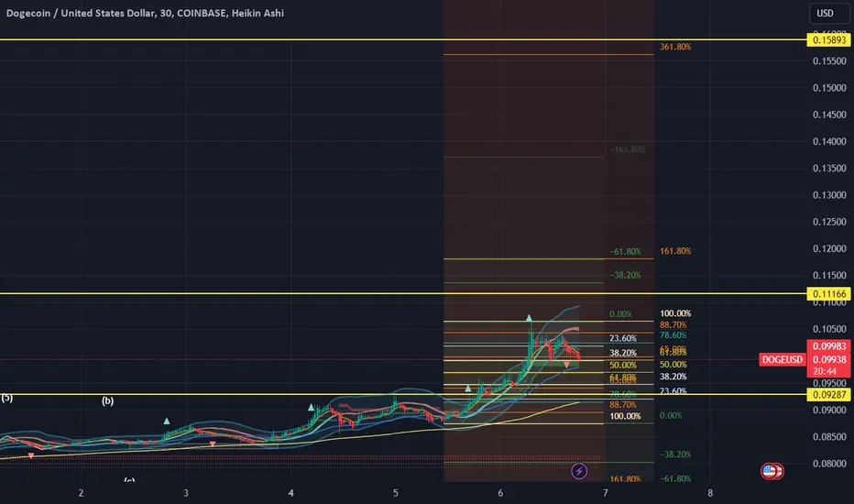
Task: Click the 0.08000 price scale value
Action: tap(829, 464)
